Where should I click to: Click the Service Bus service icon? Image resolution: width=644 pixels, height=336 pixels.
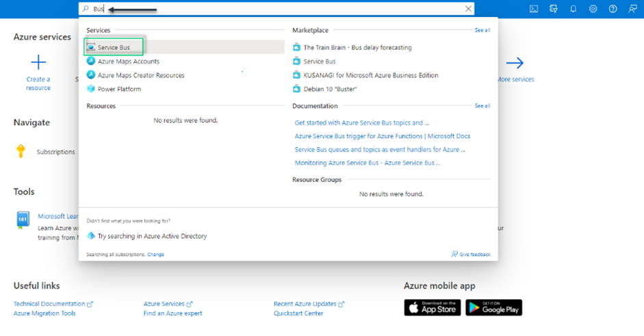91,47
